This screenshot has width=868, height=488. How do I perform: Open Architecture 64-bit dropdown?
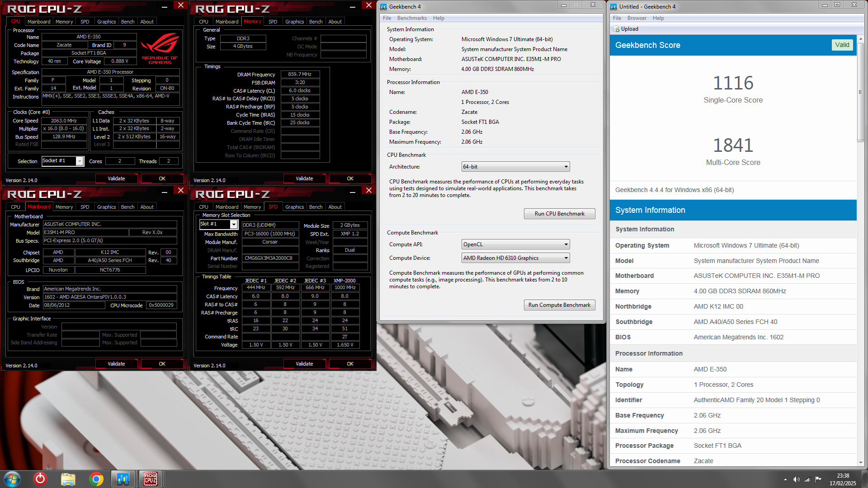[515, 167]
